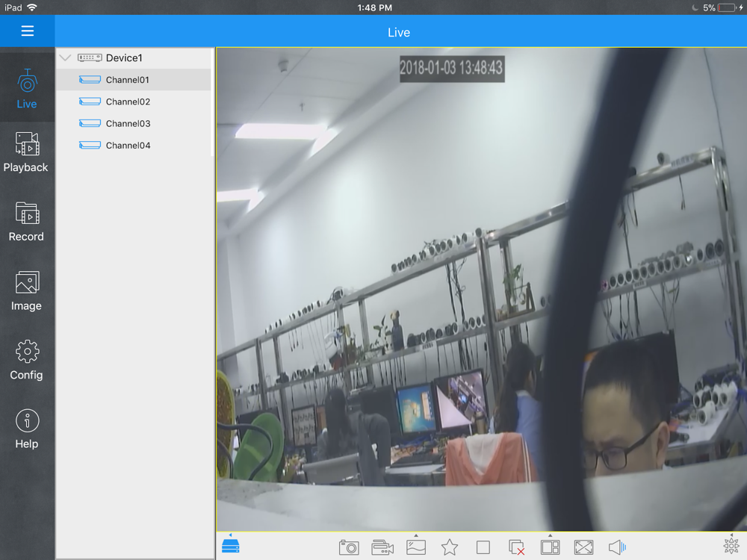Open the split-screen layout selector
This screenshot has width=747, height=560.
(x=550, y=547)
